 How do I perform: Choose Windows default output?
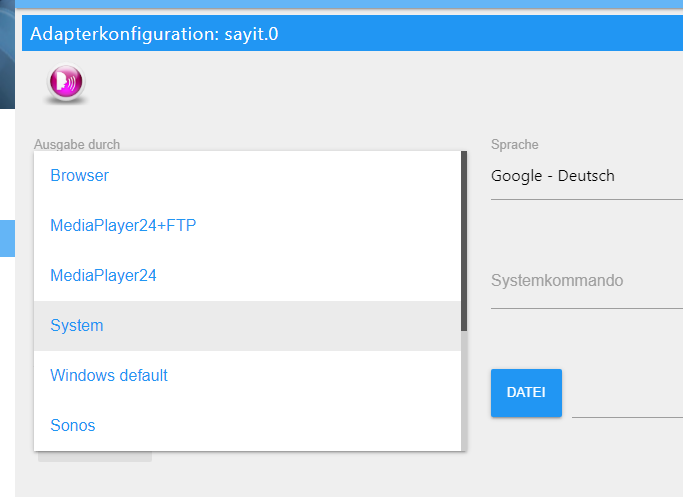[x=109, y=376]
